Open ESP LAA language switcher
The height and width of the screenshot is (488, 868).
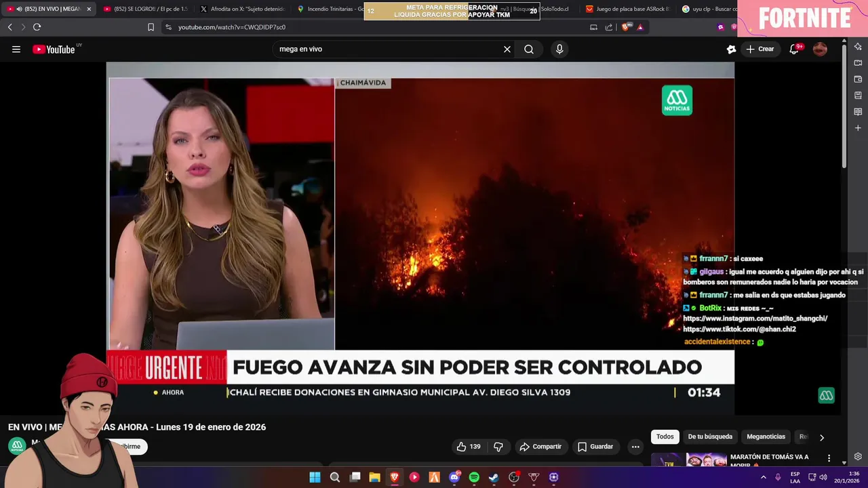click(795, 477)
